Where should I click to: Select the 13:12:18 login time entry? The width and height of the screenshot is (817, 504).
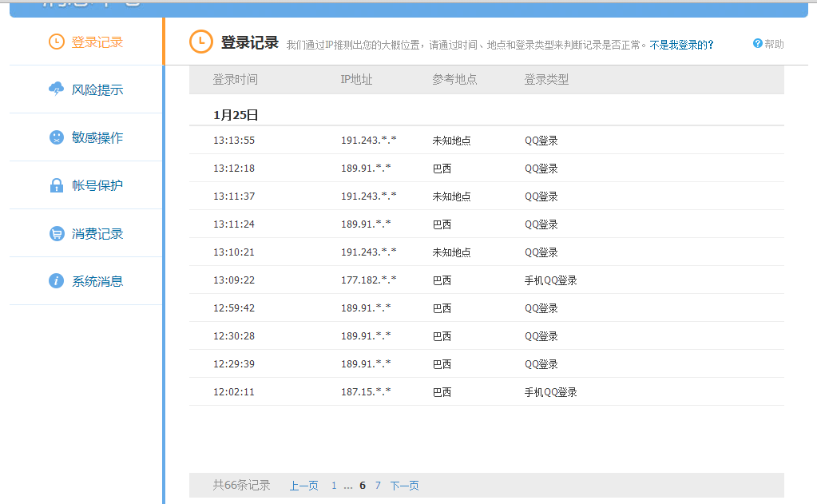tap(234, 169)
